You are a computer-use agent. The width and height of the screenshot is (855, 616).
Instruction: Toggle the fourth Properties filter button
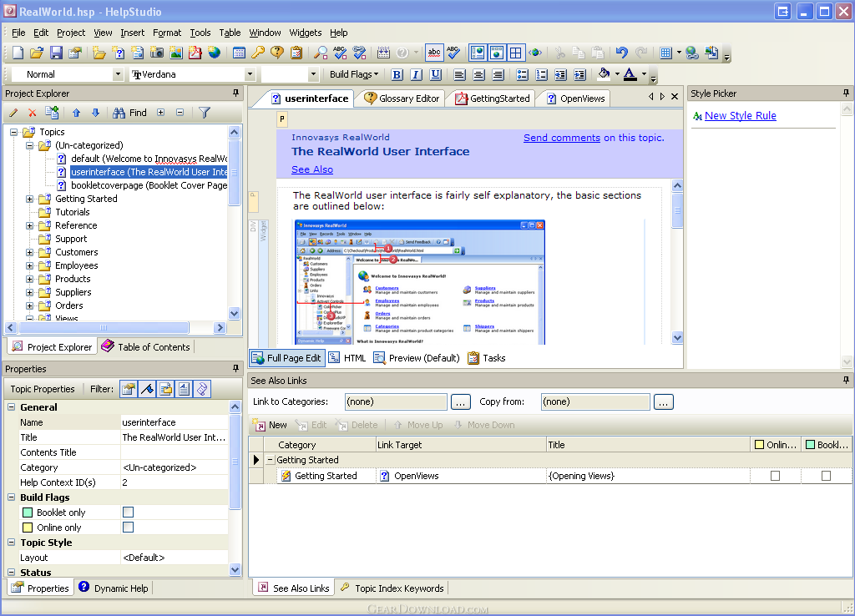point(185,389)
